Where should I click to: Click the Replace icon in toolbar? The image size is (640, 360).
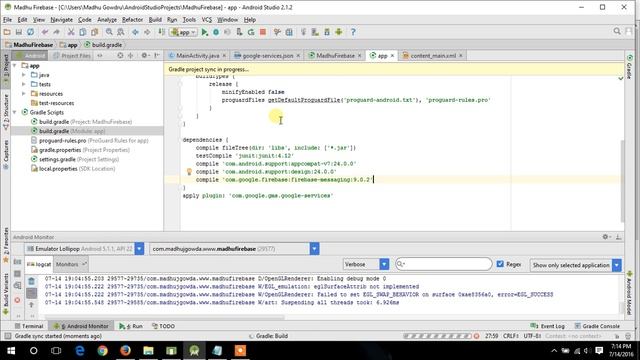pyautogui.click(x=121, y=32)
